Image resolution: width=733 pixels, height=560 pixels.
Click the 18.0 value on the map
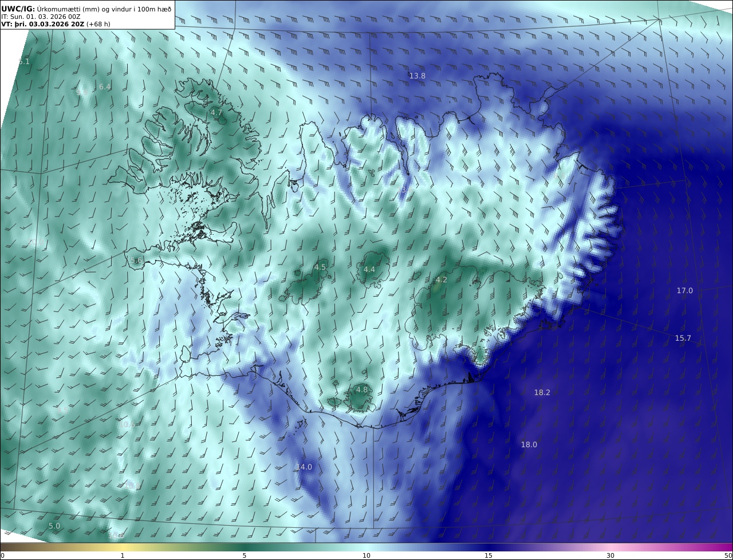[x=529, y=445]
